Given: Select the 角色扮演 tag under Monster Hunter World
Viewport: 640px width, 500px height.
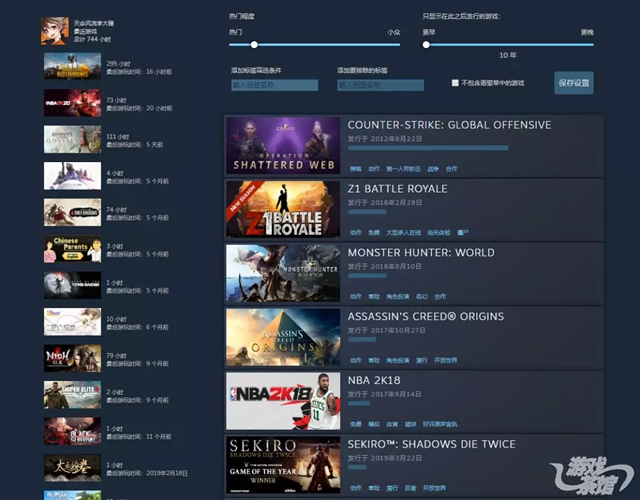Looking at the screenshot, I should [398, 296].
